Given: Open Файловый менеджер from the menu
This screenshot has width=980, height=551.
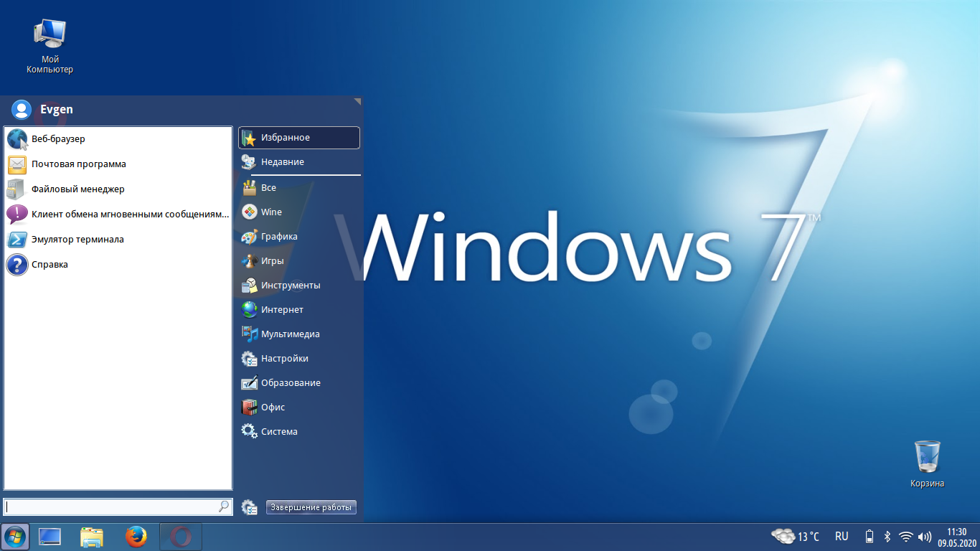Looking at the screenshot, I should (x=118, y=189).
